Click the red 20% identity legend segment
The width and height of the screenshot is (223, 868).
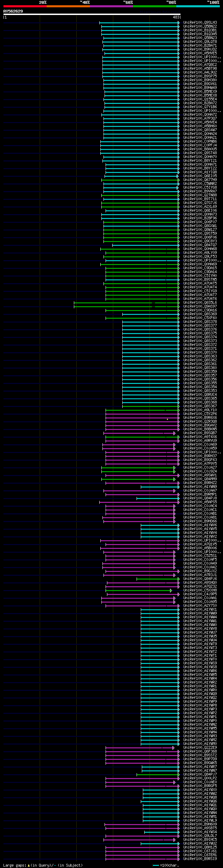coord(25,6)
